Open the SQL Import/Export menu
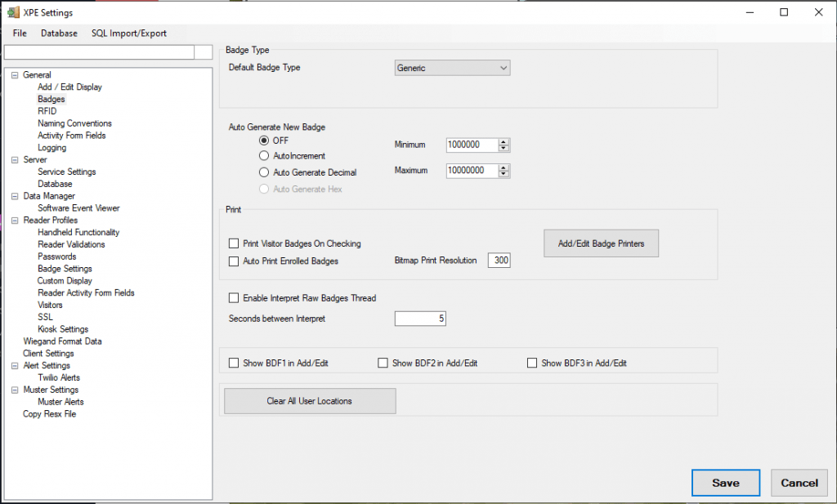This screenshot has height=504, width=837. click(x=128, y=33)
